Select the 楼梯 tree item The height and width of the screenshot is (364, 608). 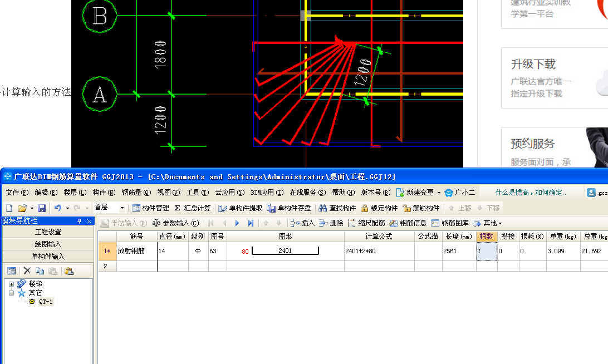pos(35,284)
